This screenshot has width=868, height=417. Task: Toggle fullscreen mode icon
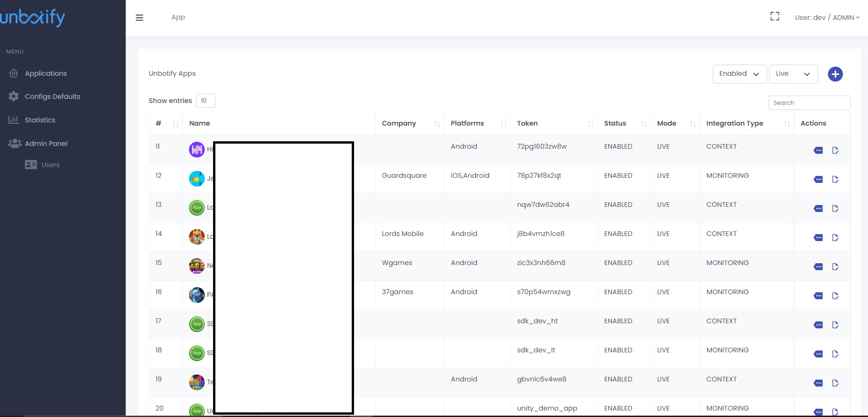pos(775,17)
